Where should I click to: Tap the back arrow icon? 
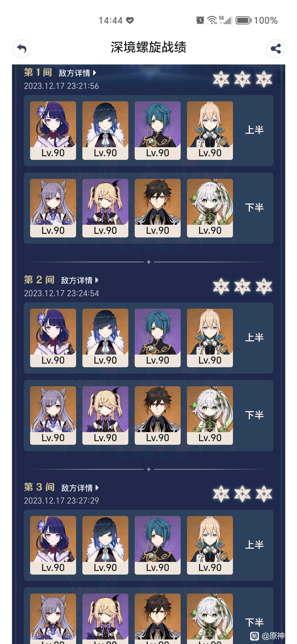click(x=22, y=48)
